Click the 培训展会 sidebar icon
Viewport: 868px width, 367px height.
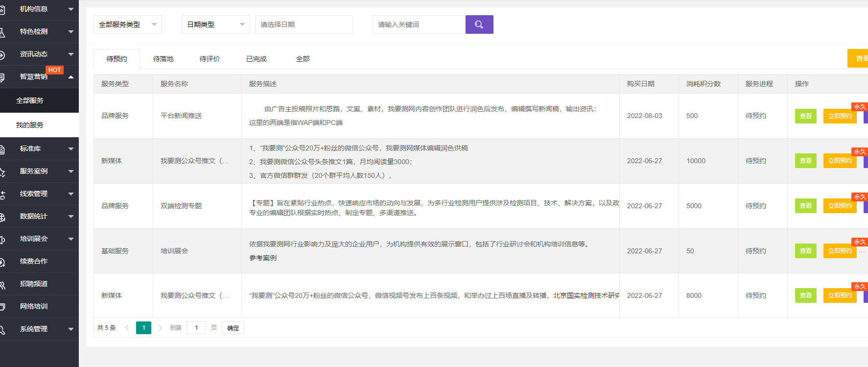(x=2, y=240)
